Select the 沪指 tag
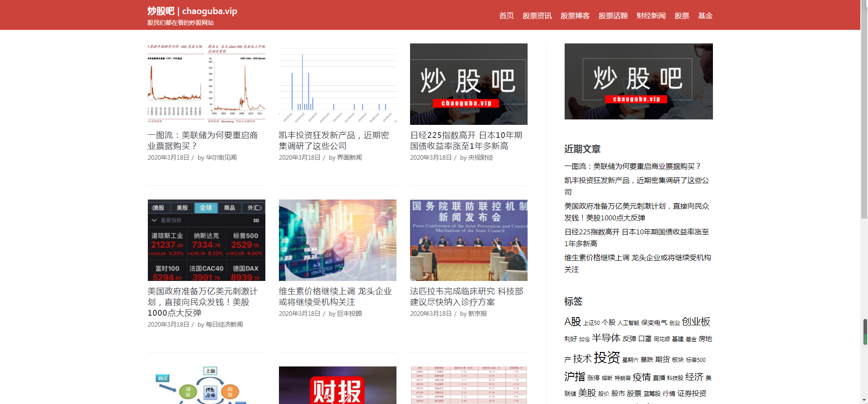Image resolution: width=868 pixels, height=404 pixels. [575, 376]
